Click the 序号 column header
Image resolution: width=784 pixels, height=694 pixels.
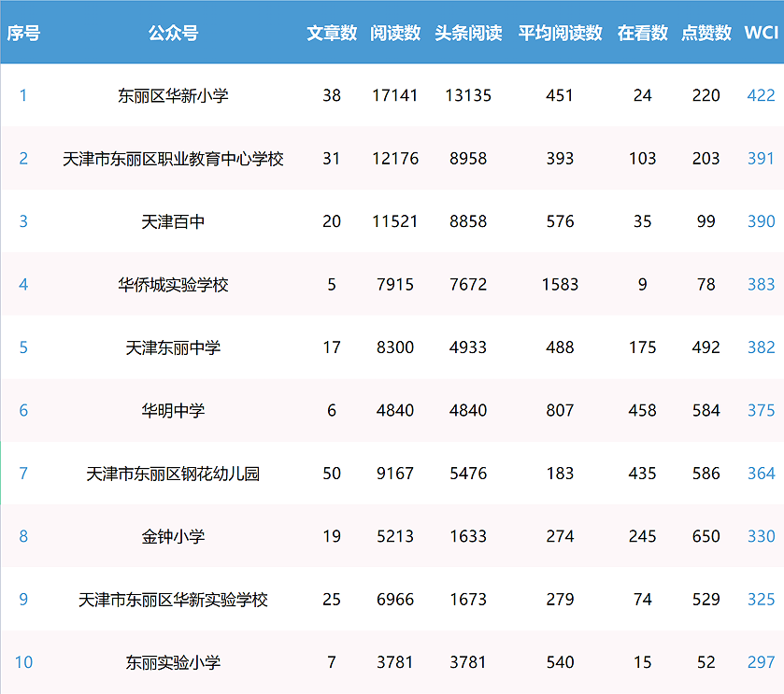23,33
